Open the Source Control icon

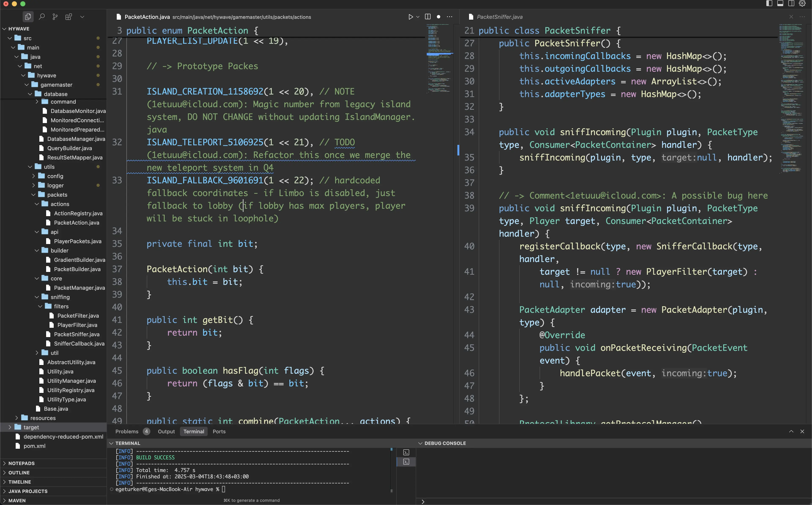tap(55, 17)
